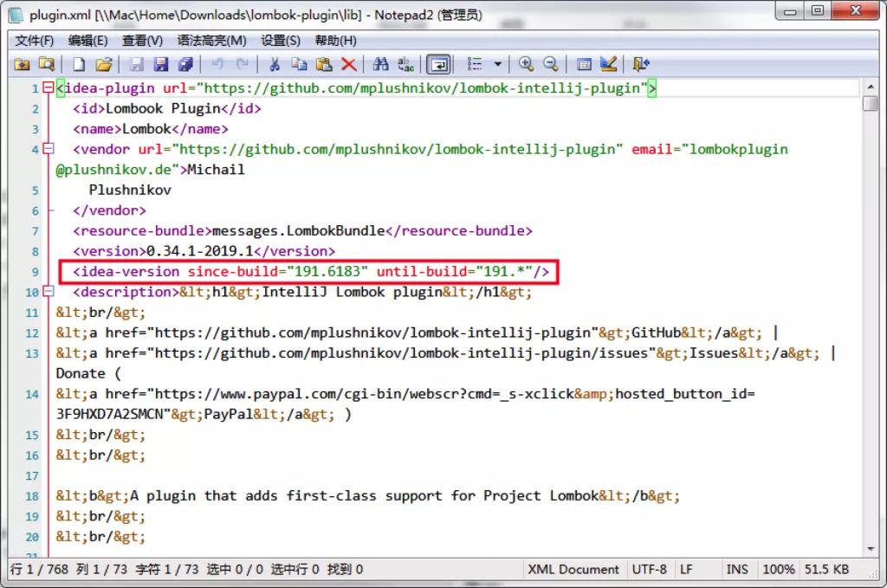Open the 文件(F) menu
The image size is (887, 588).
click(34, 41)
